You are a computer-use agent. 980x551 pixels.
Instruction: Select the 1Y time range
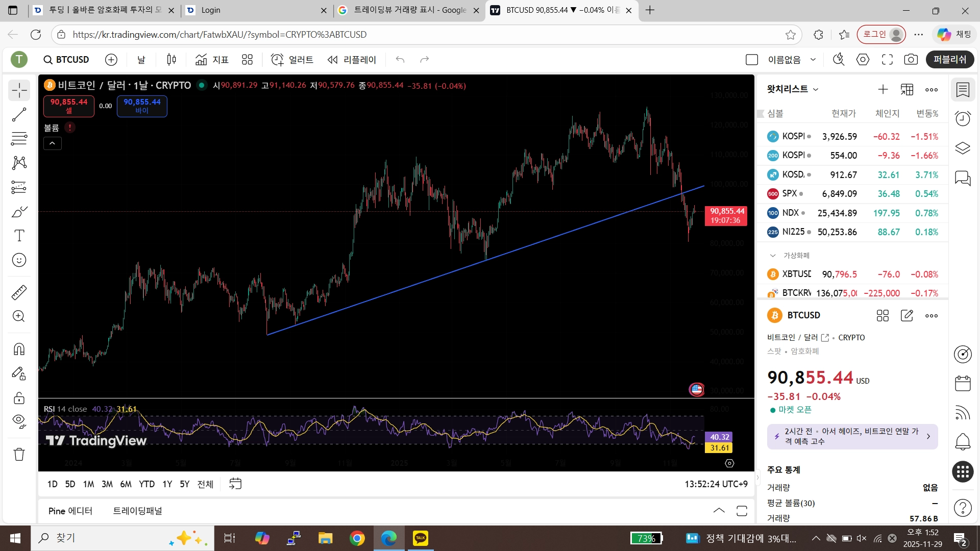coord(167,484)
